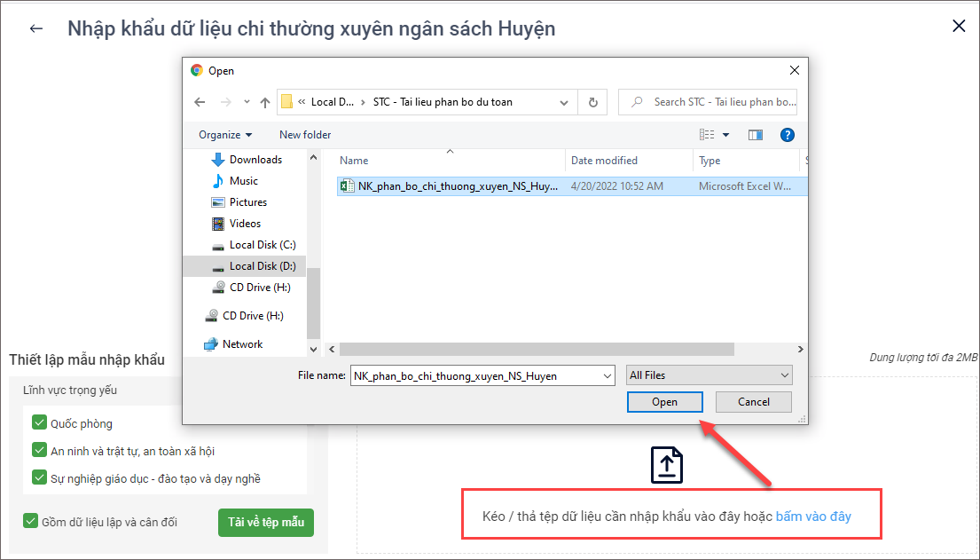Screen dimensions: 980x560
Task: Click the Back navigation arrow in Open dialog
Action: click(x=200, y=102)
